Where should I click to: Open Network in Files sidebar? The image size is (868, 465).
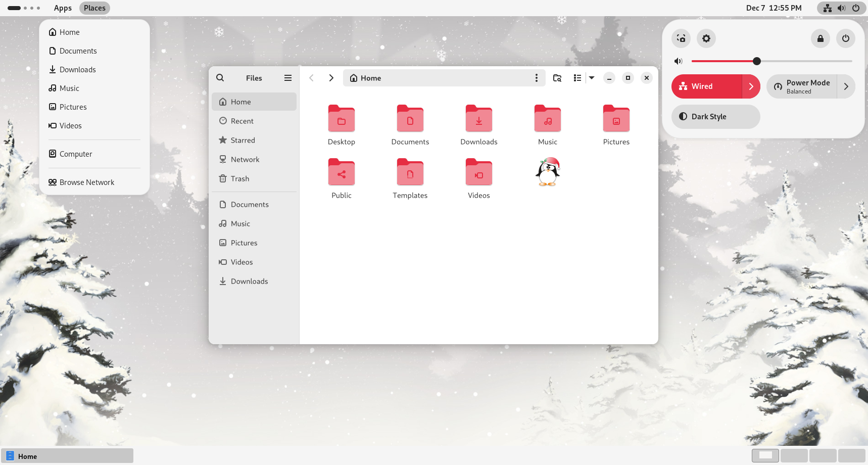254,159
